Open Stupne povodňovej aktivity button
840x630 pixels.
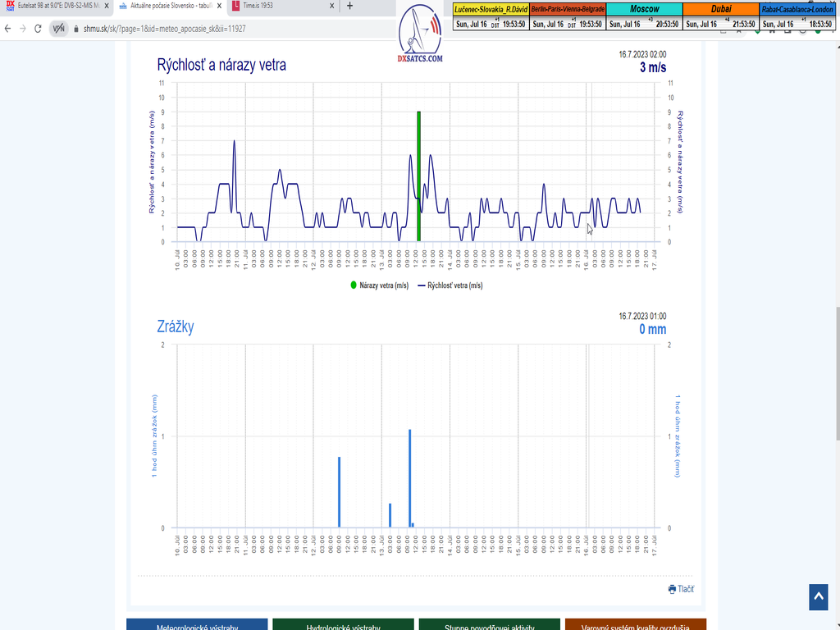(x=489, y=625)
